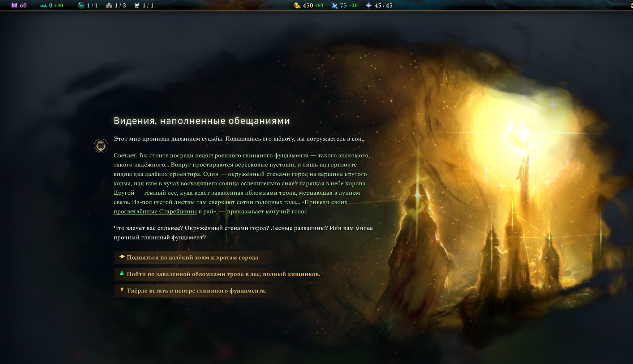This screenshot has width=633, height=364.
Task: Choose option to climb hill to city gates
Action: [x=193, y=257]
